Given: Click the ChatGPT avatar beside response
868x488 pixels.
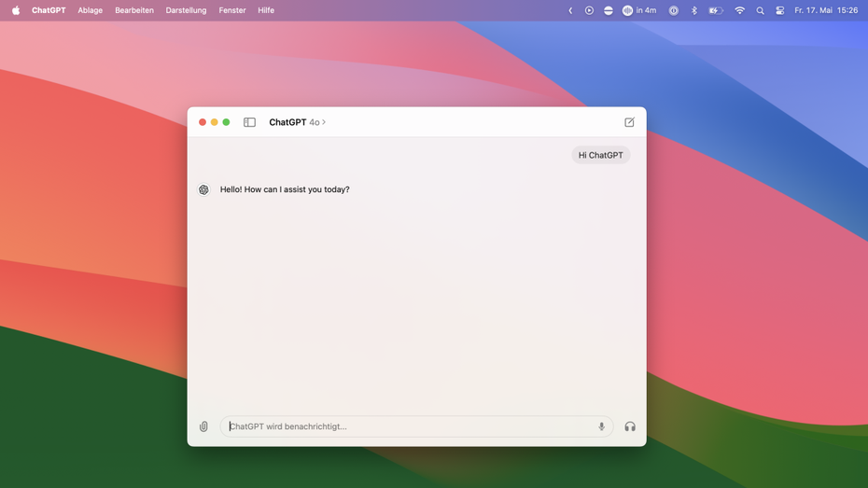Looking at the screenshot, I should coord(203,189).
